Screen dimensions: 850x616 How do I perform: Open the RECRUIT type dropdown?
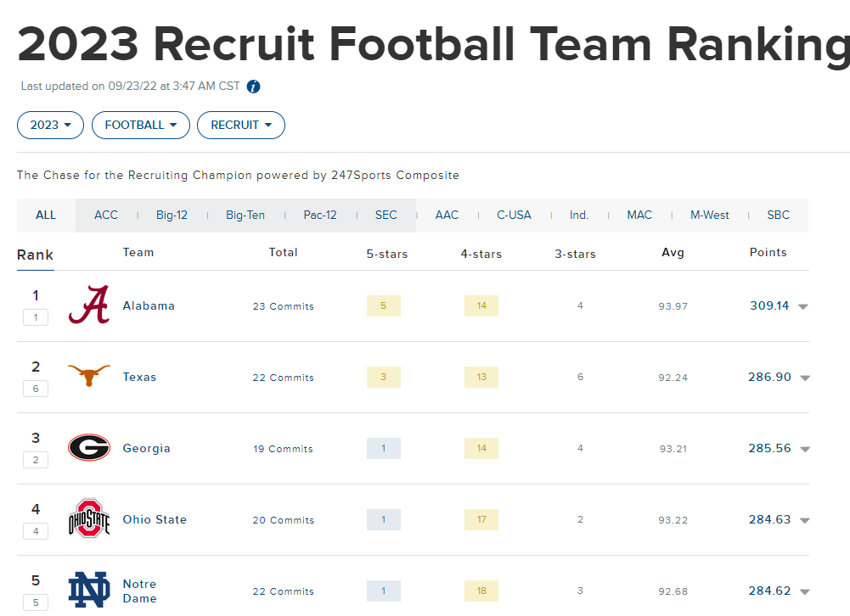pyautogui.click(x=241, y=125)
